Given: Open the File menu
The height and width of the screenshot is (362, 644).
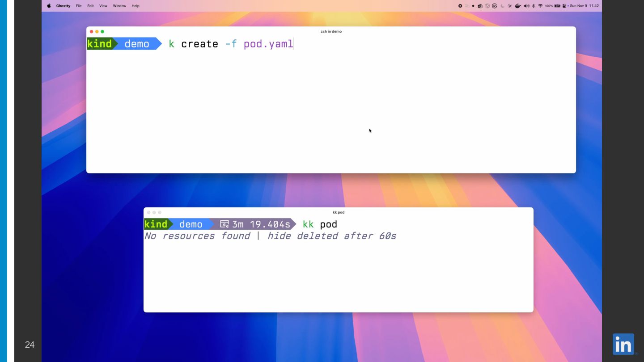Looking at the screenshot, I should point(79,6).
